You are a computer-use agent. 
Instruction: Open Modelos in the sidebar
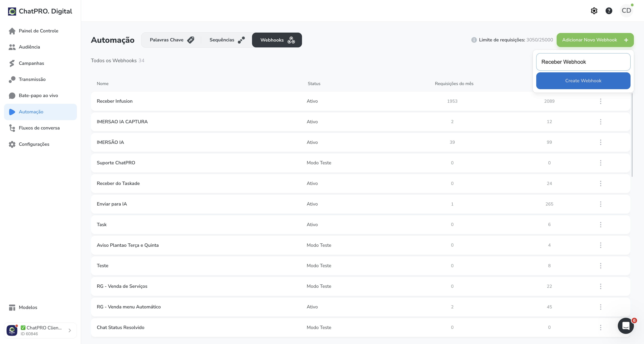(x=40, y=307)
